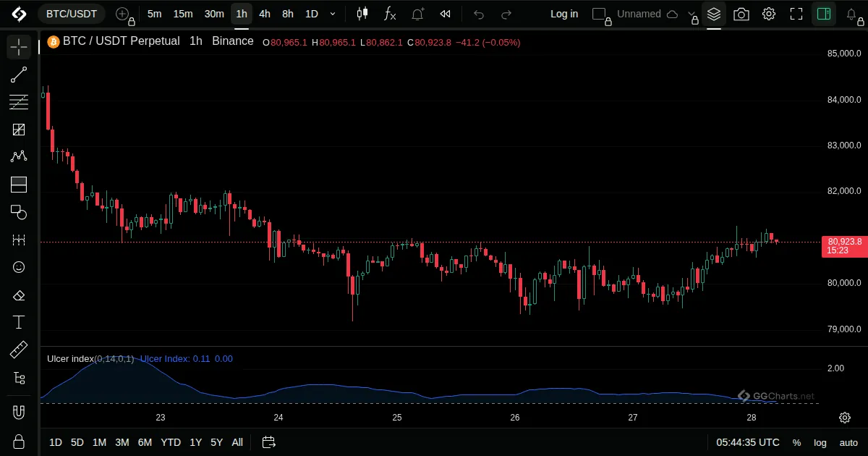
Task: Switch to 15m timeframe
Action: point(183,14)
